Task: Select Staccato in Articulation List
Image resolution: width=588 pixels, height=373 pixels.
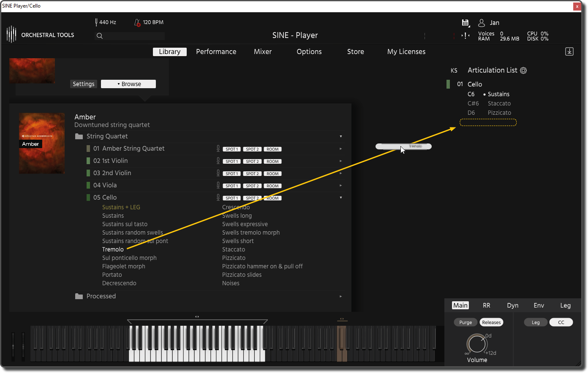Action: tap(499, 103)
